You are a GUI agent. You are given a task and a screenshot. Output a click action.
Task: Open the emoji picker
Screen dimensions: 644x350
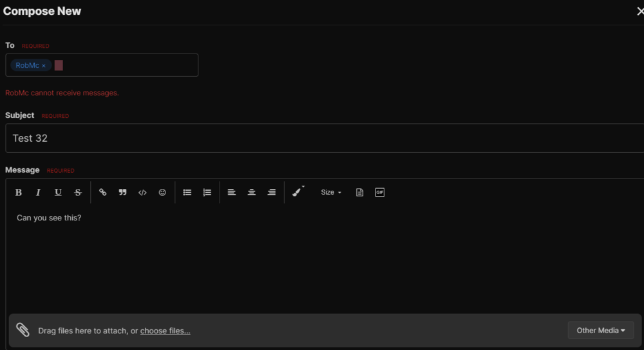coord(162,192)
